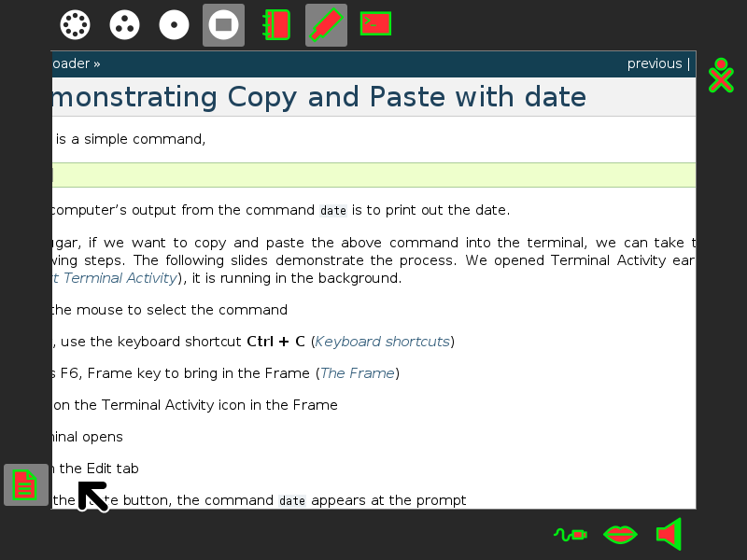Open the Journal activity icon

point(276,25)
